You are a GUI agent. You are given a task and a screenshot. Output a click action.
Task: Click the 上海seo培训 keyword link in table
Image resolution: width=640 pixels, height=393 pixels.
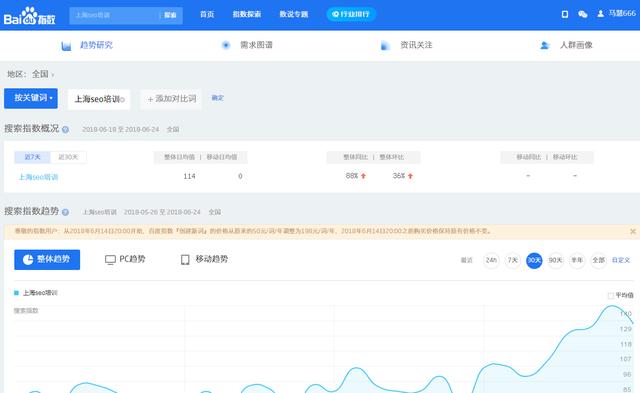[38, 177]
